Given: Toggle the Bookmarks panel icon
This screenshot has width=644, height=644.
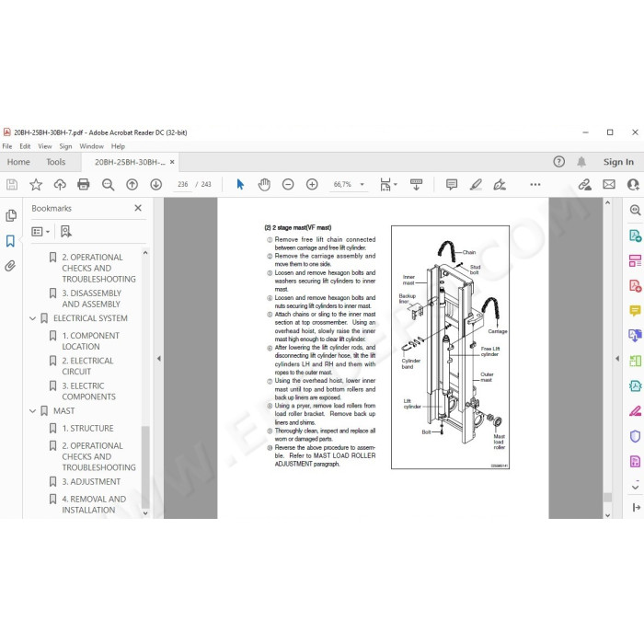Looking at the screenshot, I should coord(11,241).
